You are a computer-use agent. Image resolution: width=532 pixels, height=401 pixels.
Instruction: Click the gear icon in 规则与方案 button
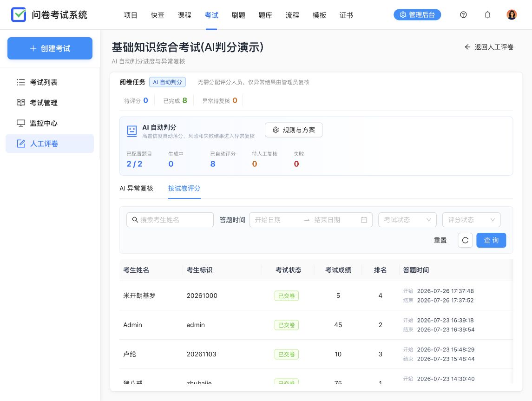(276, 130)
